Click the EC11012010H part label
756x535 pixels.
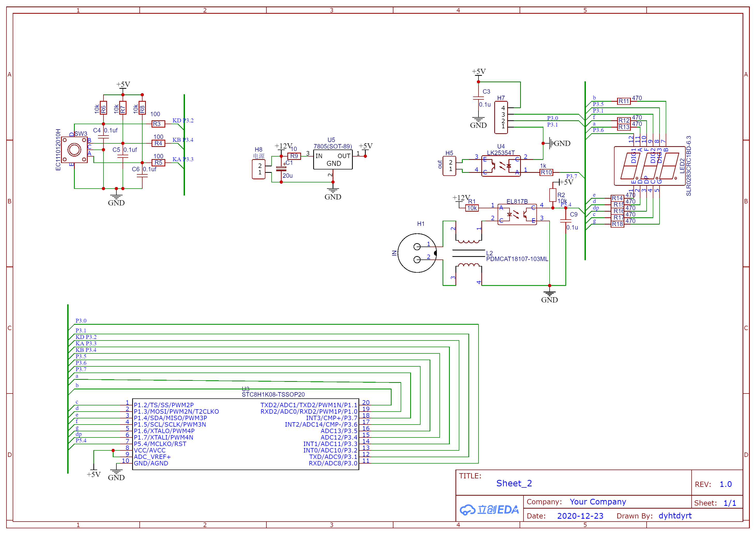coord(58,150)
